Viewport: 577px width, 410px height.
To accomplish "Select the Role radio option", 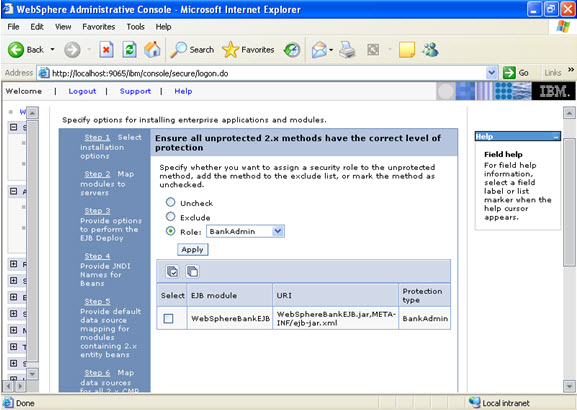I will point(170,231).
